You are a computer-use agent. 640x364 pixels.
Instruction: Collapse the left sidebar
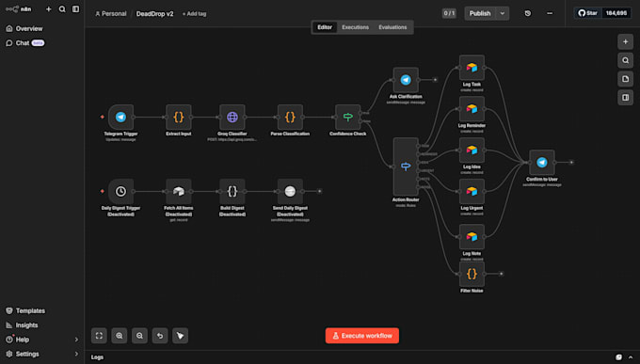coord(75,9)
